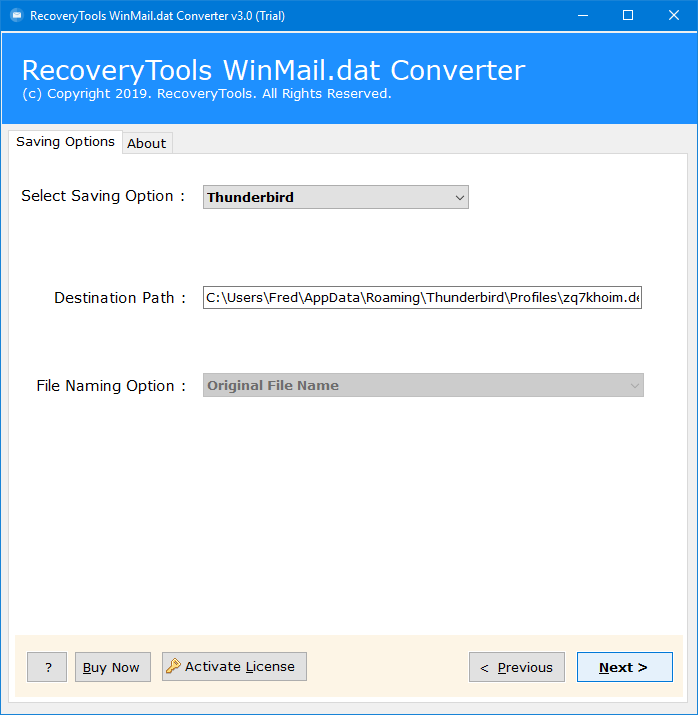The image size is (698, 715).
Task: Click the 'File Naming Option :' label
Action: [x=111, y=386]
